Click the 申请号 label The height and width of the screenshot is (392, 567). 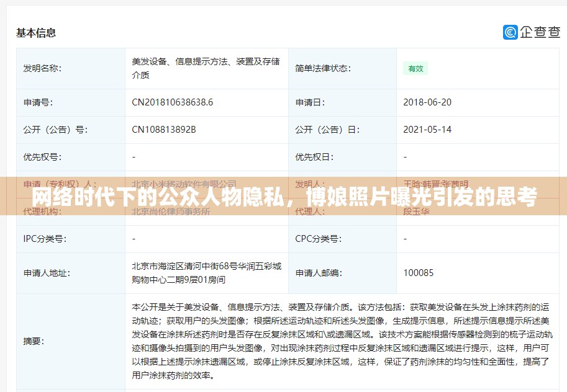[38, 102]
